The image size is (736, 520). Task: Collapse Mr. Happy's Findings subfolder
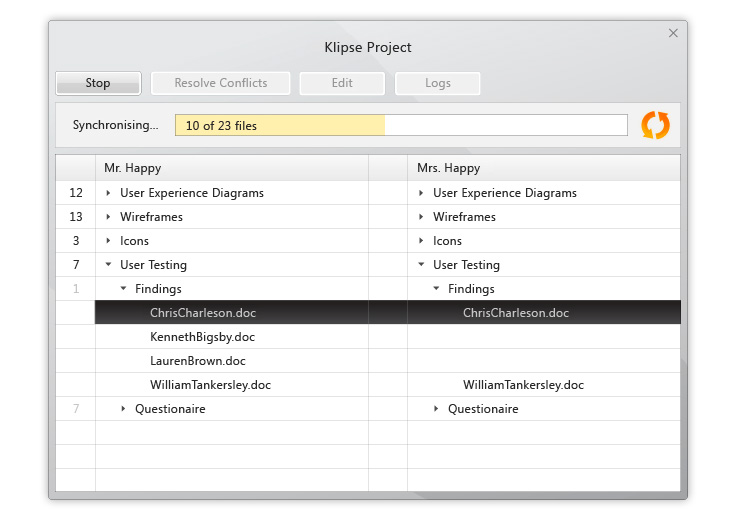123,289
